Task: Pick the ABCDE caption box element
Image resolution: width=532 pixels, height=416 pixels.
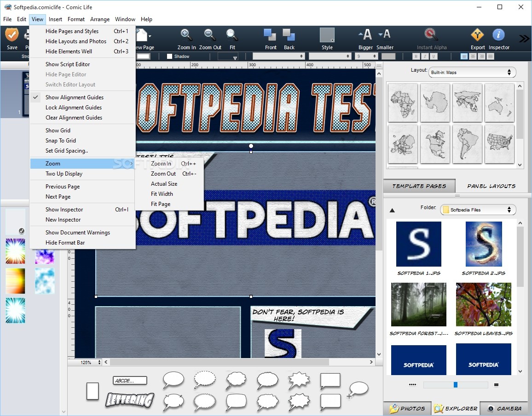Action: pyautogui.click(x=130, y=381)
